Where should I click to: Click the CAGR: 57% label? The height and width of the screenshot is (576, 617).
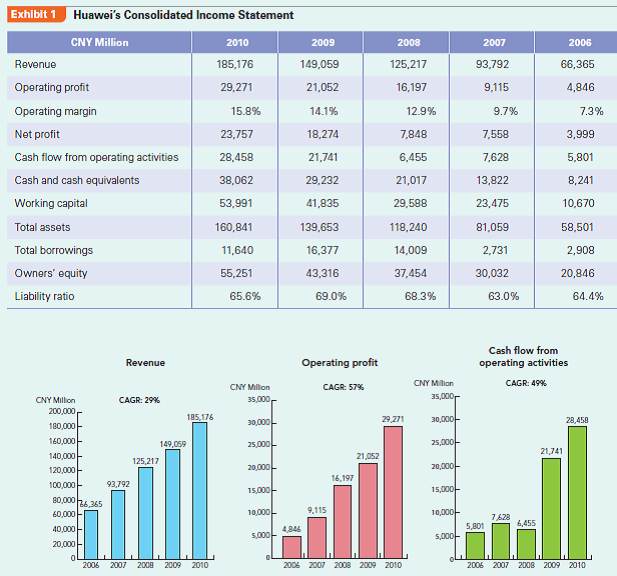pos(344,387)
